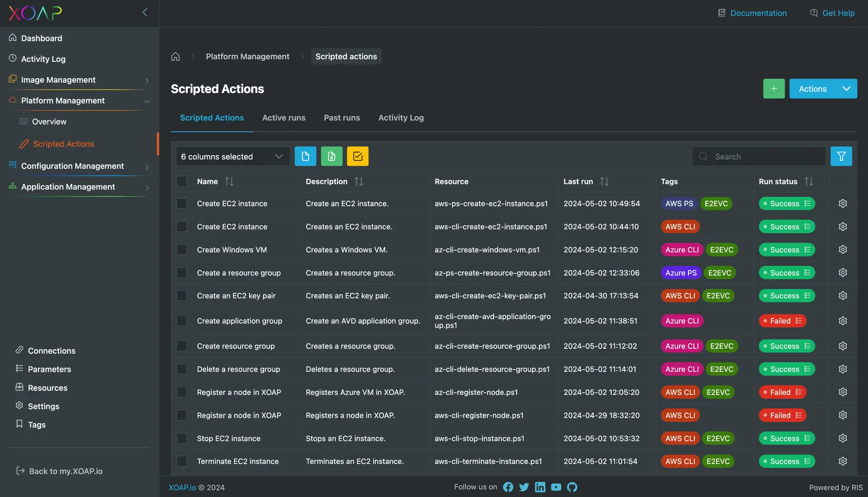Click the blue filter funnel icon

tap(841, 156)
